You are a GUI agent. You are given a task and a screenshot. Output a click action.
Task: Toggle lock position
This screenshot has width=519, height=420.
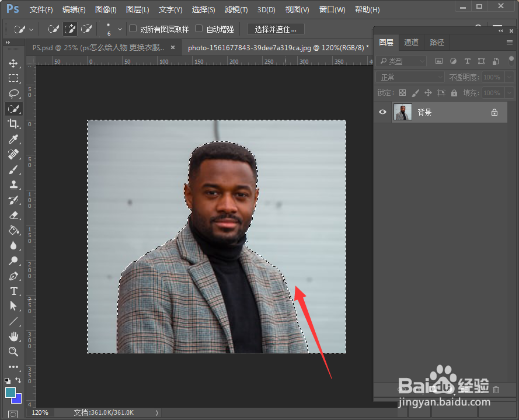(428, 93)
